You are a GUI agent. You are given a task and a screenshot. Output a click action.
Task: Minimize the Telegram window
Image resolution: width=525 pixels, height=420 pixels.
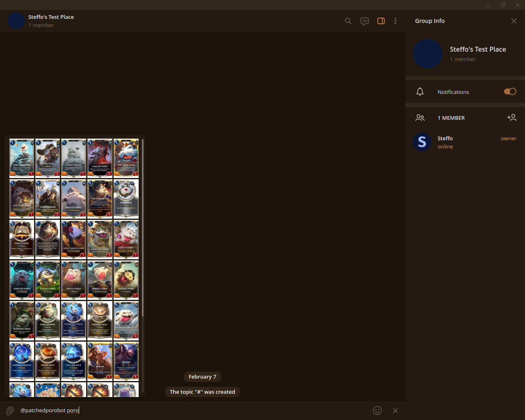[x=488, y=5]
